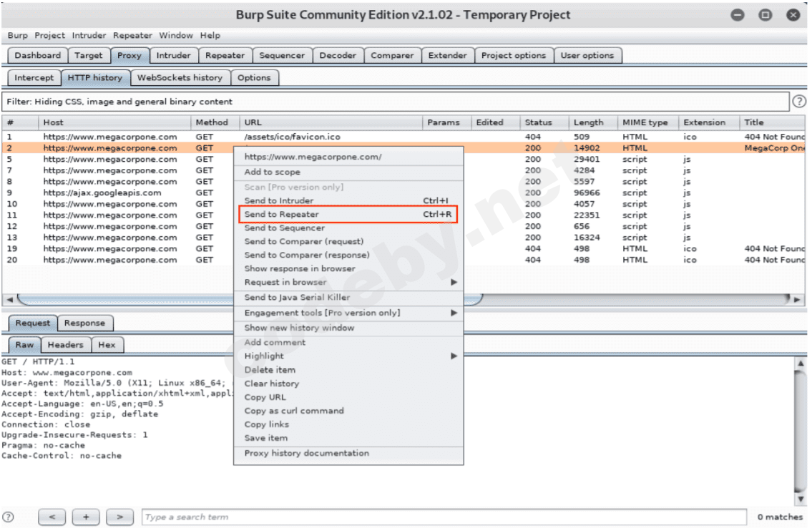The image size is (812, 531).
Task: Click the request pane scroll-down arrow
Action: click(801, 499)
